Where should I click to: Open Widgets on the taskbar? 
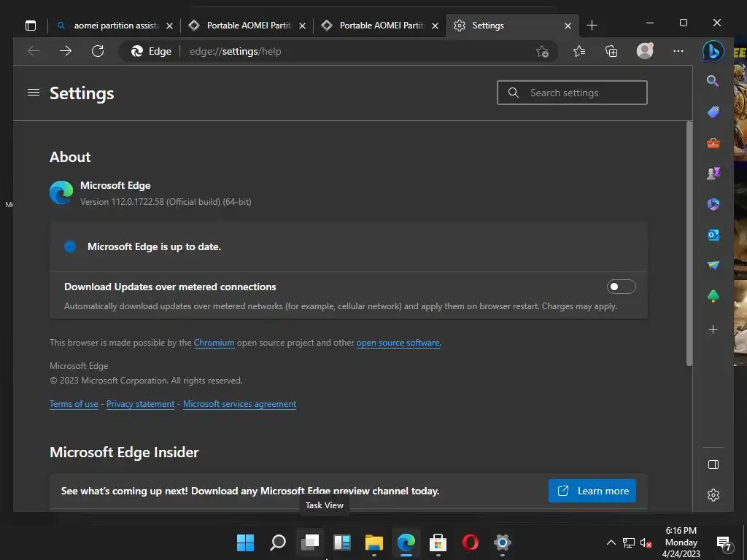click(342, 542)
